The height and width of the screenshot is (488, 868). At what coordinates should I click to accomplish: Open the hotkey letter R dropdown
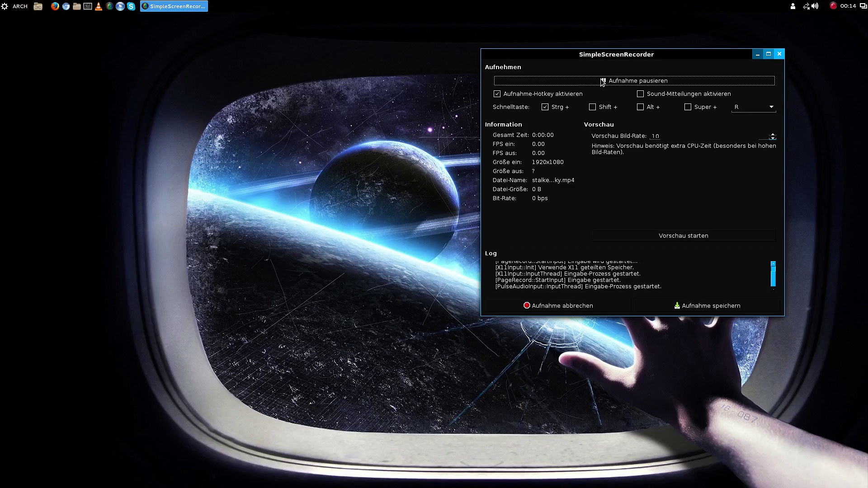pyautogui.click(x=753, y=107)
